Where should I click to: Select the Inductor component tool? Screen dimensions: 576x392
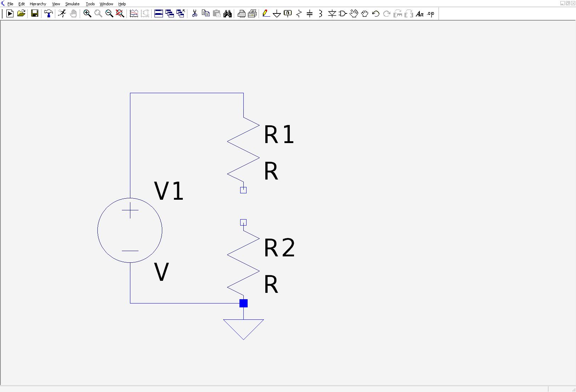pyautogui.click(x=321, y=14)
